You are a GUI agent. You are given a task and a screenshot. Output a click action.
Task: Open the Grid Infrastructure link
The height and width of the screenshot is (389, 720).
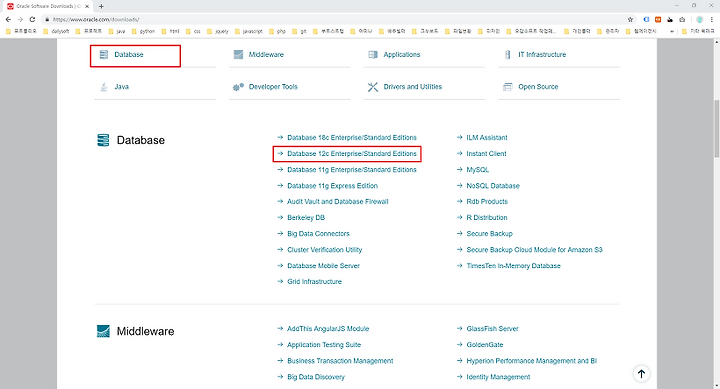coord(315,281)
